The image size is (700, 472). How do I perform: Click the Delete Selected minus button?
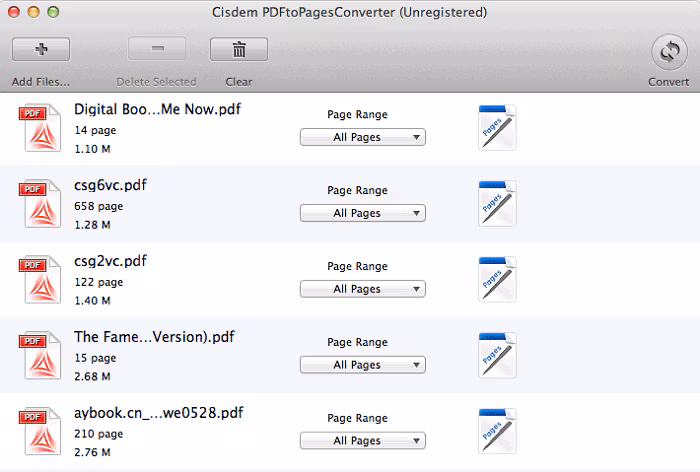pyautogui.click(x=157, y=49)
